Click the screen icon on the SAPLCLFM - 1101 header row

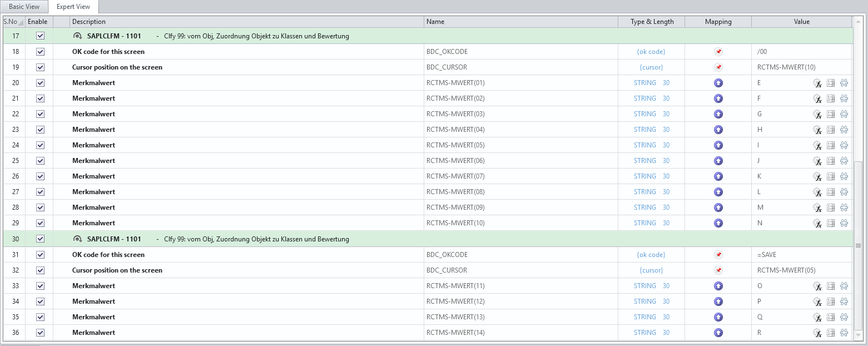tap(76, 36)
